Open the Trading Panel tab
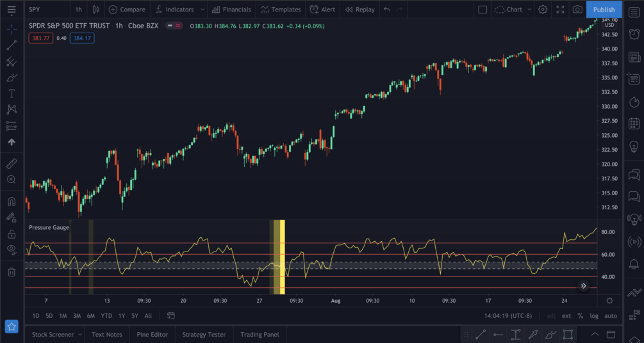 260,335
